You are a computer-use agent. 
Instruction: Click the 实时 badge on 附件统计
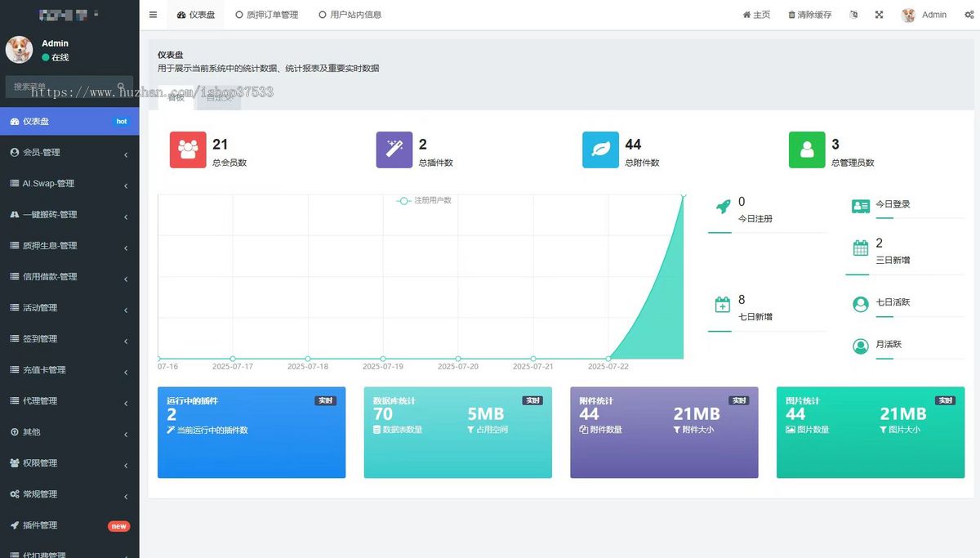click(739, 400)
